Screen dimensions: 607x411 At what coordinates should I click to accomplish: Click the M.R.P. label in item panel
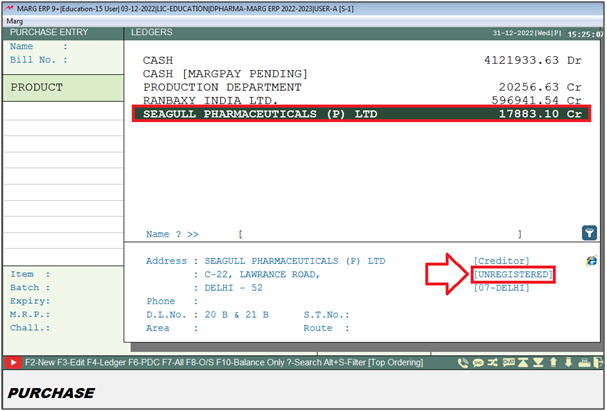30,315
